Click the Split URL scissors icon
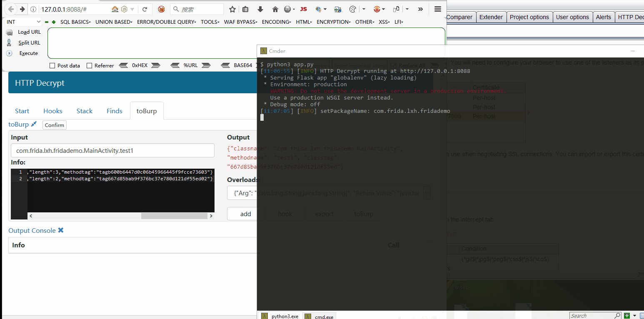Viewport: 644px width, 319px height. point(9,42)
